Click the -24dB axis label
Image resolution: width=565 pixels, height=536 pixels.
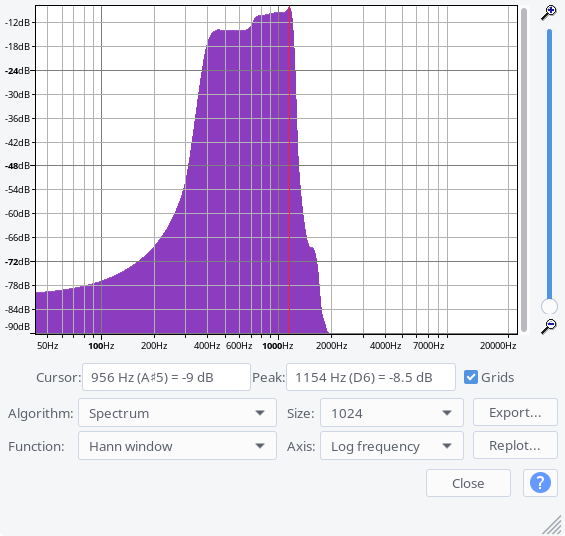click(17, 71)
